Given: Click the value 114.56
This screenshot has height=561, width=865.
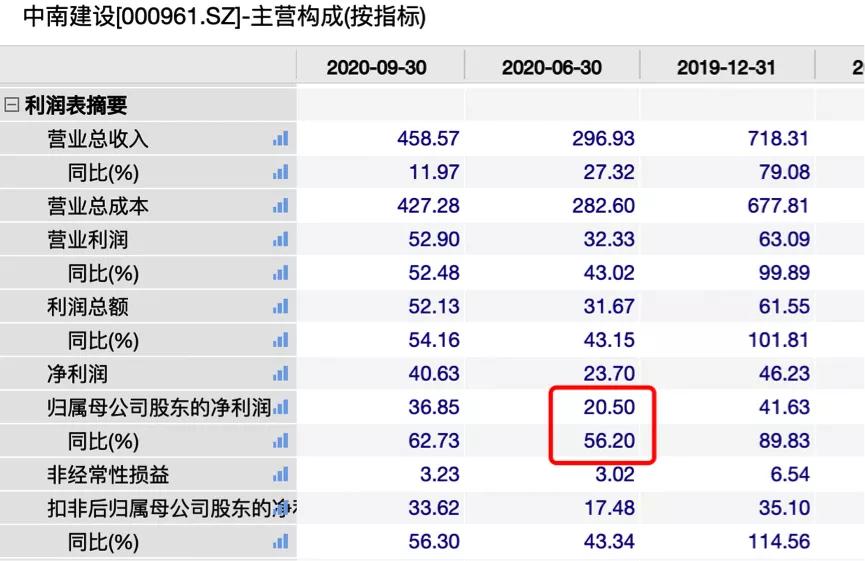Looking at the screenshot, I should click(778, 542).
